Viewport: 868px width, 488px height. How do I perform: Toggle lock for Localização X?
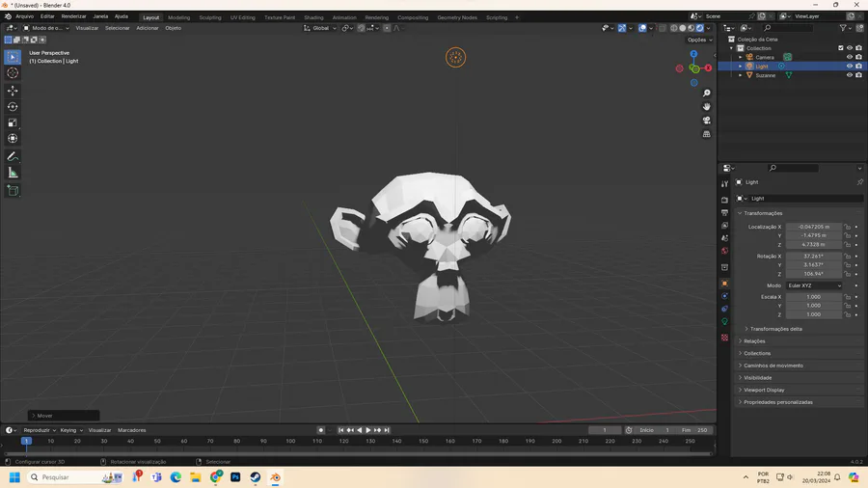(847, 227)
